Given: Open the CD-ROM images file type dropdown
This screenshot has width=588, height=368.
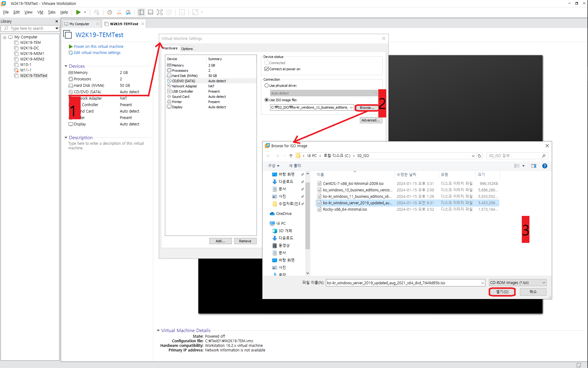Looking at the screenshot, I should coord(517,283).
